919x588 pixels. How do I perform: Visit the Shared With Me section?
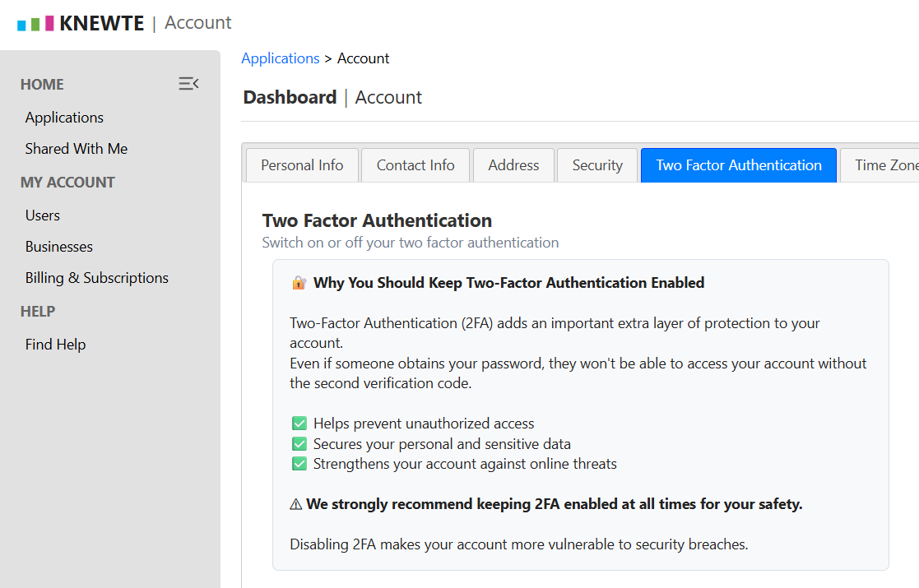76,148
